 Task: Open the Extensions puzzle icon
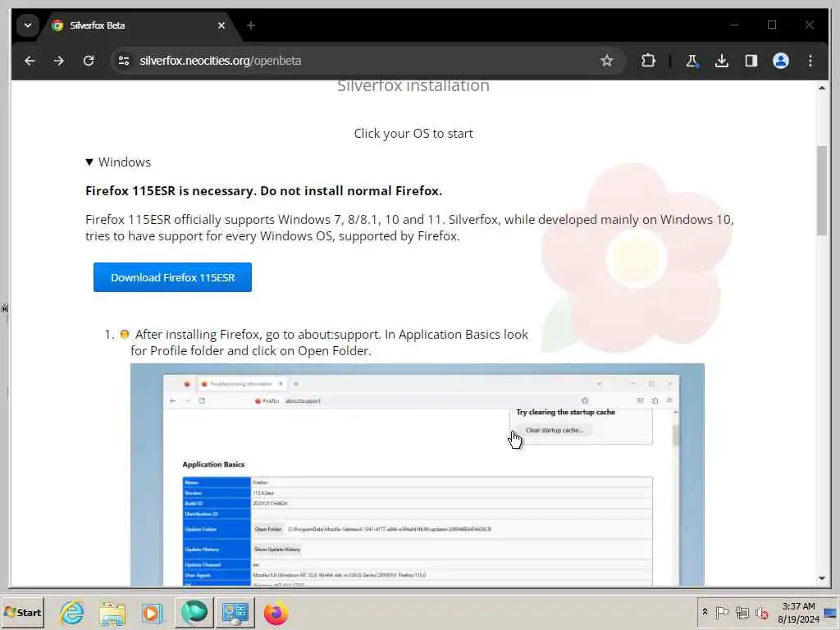coord(648,61)
